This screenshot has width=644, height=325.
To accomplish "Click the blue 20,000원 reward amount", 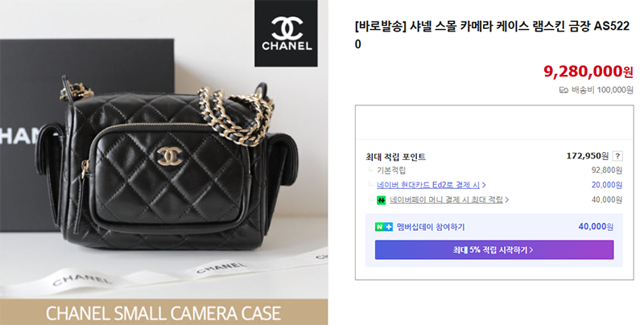I will tap(607, 185).
